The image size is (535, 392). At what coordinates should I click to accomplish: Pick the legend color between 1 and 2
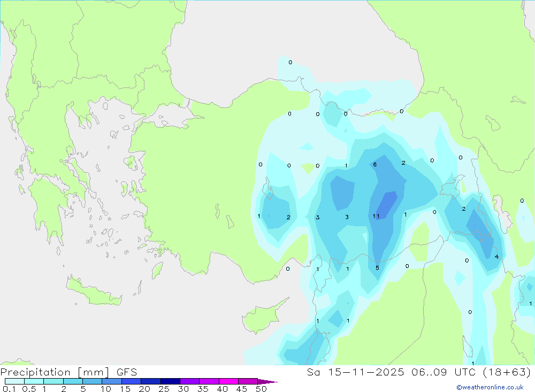coord(53,381)
